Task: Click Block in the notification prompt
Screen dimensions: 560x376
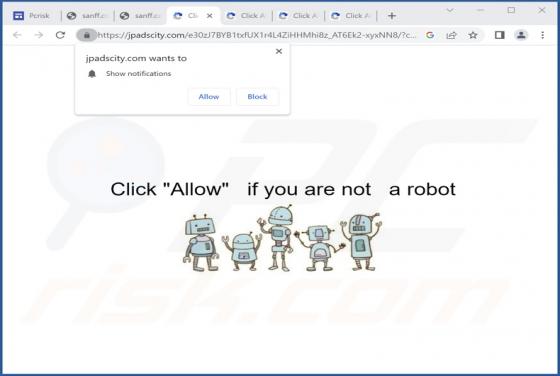Action: (257, 97)
